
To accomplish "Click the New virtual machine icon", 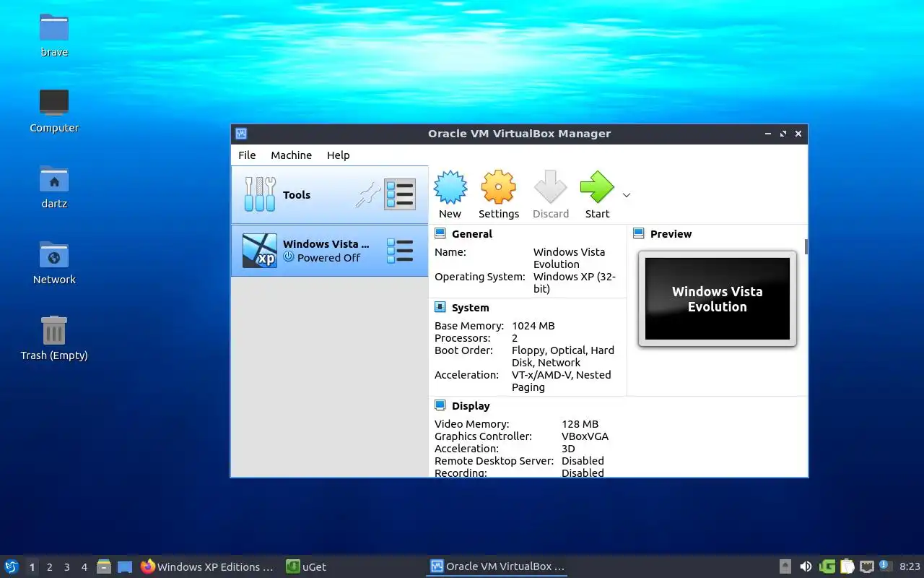I will pyautogui.click(x=450, y=188).
